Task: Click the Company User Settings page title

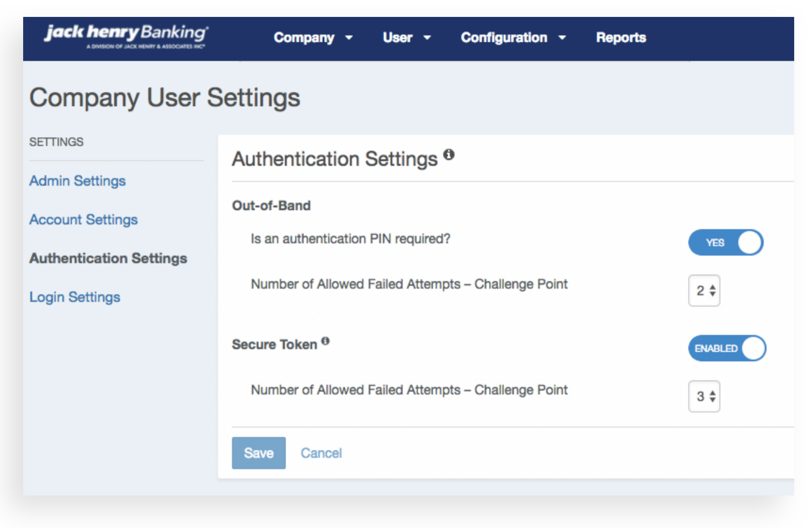Action: pos(165,97)
